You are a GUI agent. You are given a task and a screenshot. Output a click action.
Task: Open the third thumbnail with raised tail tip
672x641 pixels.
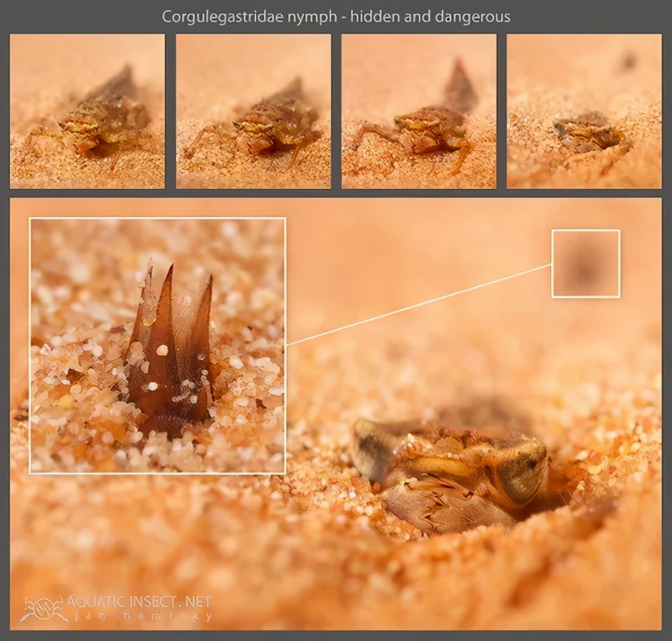pyautogui.click(x=419, y=111)
